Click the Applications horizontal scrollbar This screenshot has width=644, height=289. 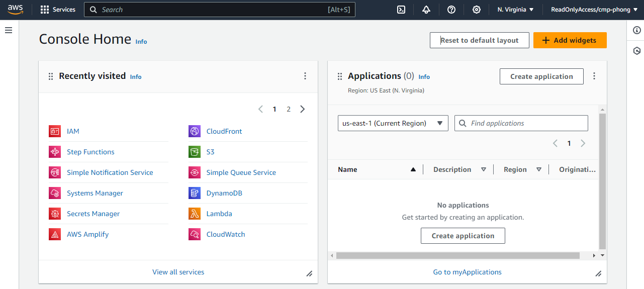tap(457, 255)
